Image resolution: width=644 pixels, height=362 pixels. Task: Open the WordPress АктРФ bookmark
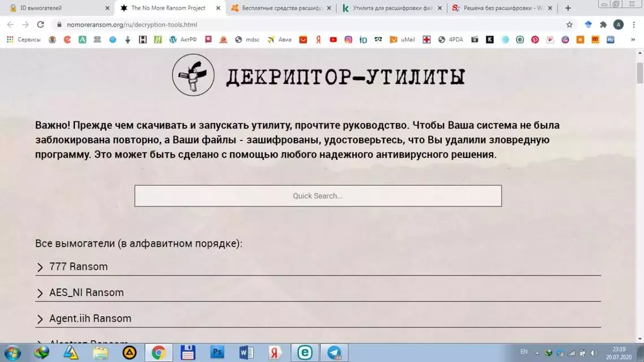183,40
